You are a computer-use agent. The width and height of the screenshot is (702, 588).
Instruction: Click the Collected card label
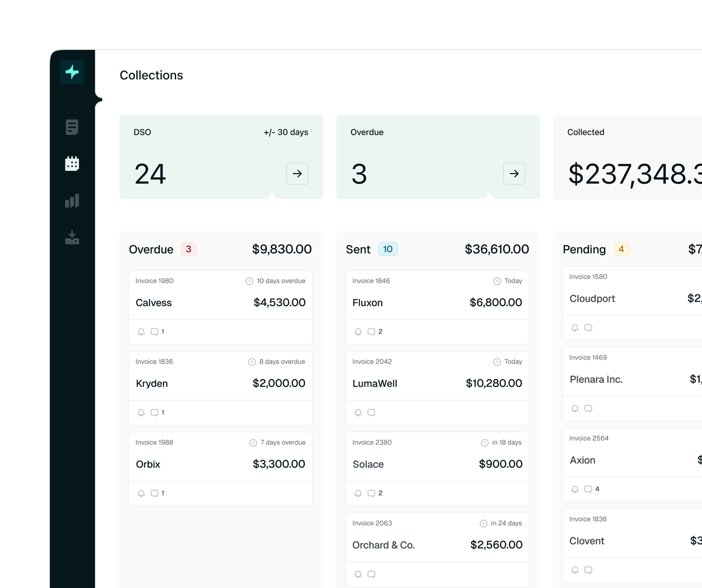[x=586, y=132]
